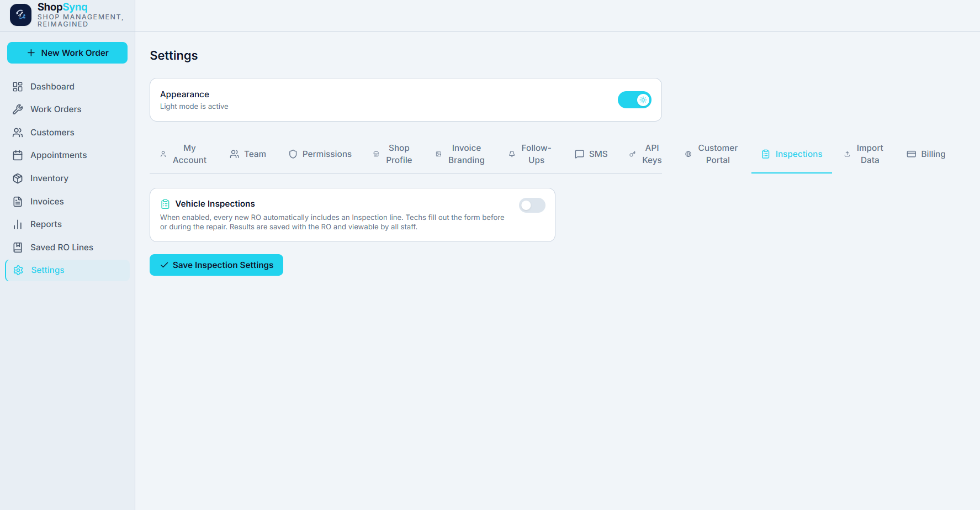Open the Reports page
980x510 pixels.
[x=67, y=224]
